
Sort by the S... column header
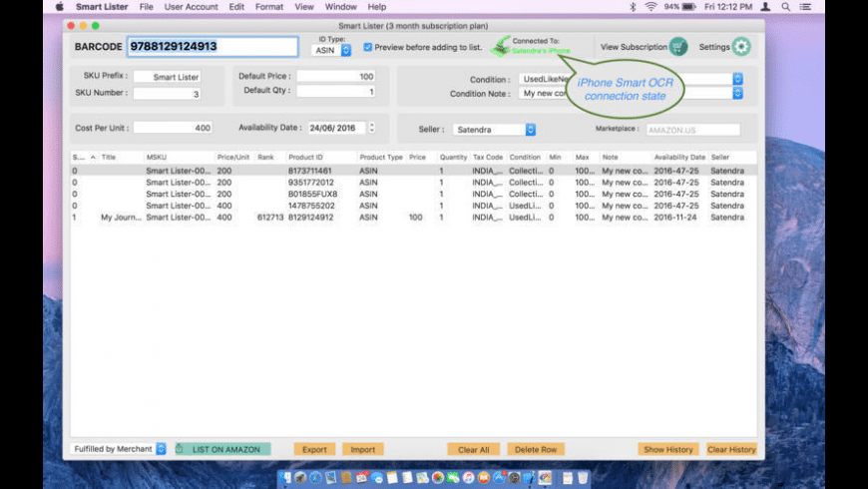83,158
